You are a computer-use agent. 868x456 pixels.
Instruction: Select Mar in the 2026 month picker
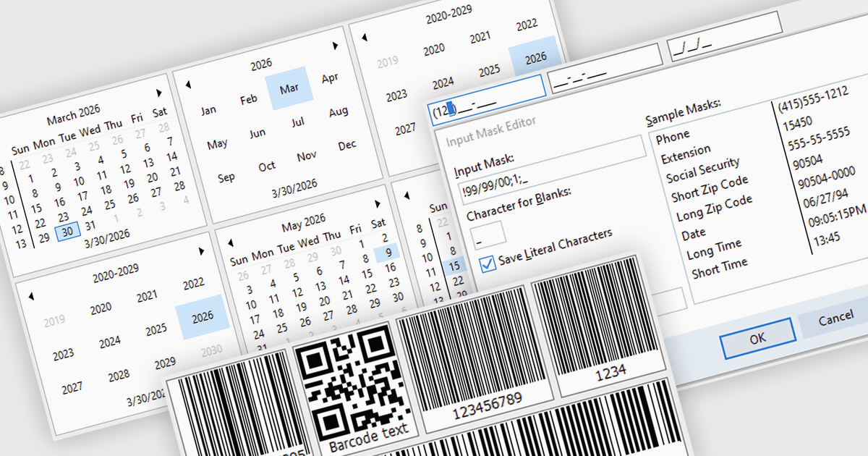click(x=289, y=88)
